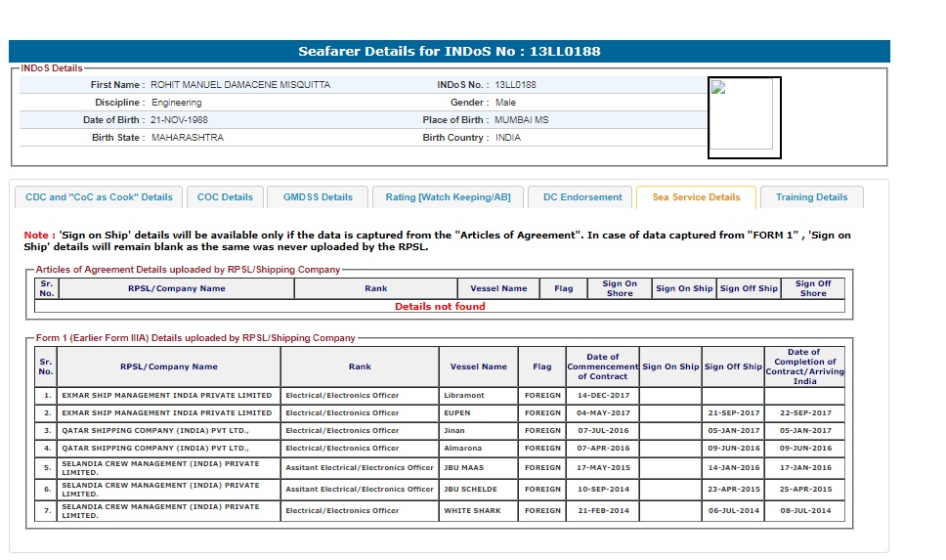Click the Sea Service Details tab
946x560 pixels.
coord(696,197)
